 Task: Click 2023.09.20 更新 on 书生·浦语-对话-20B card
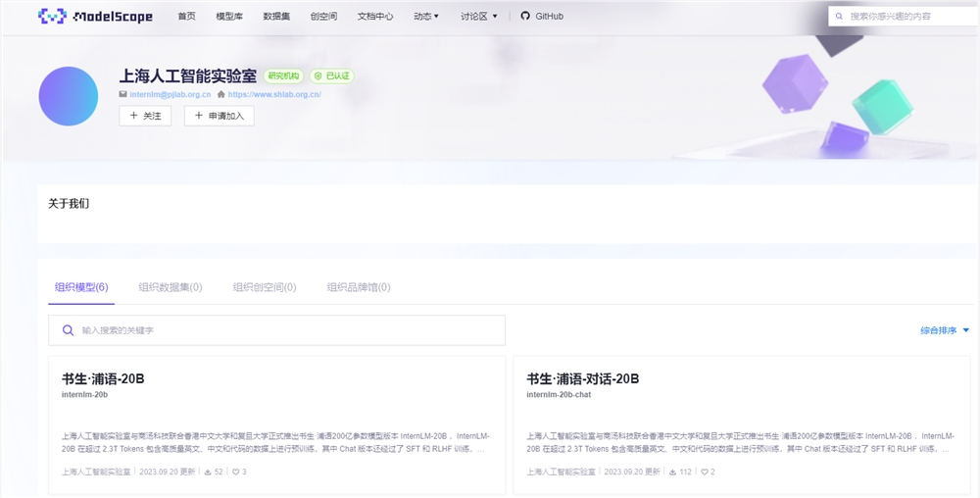(632, 473)
